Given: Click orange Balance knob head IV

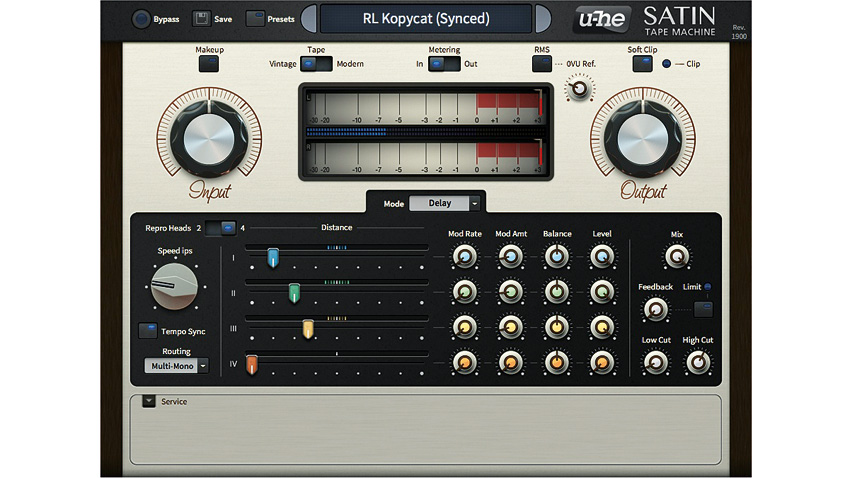Looking at the screenshot, I should click(x=556, y=363).
